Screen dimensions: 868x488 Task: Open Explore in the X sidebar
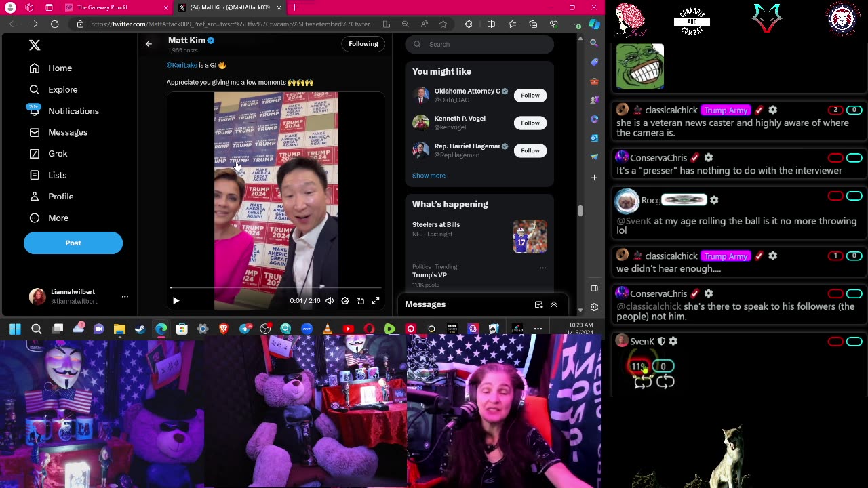pyautogui.click(x=54, y=89)
